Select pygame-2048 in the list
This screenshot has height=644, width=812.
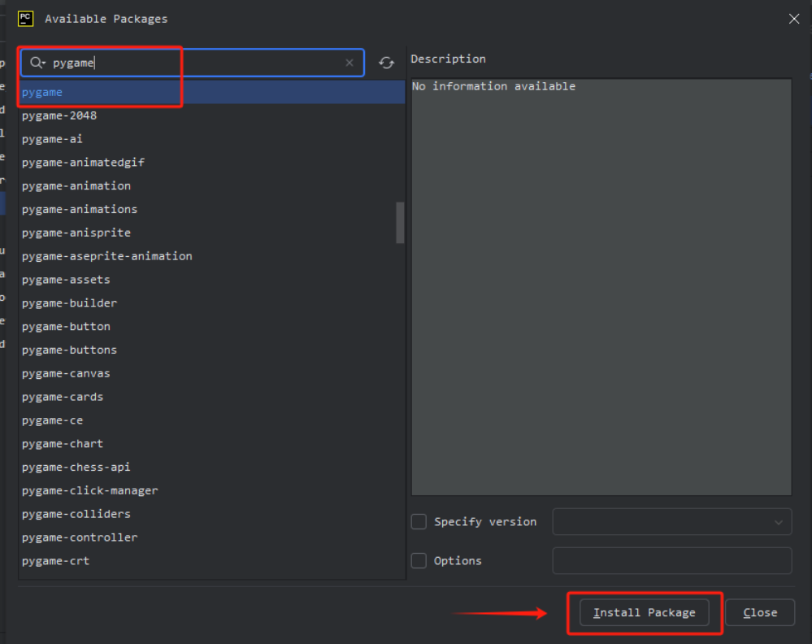(212, 115)
